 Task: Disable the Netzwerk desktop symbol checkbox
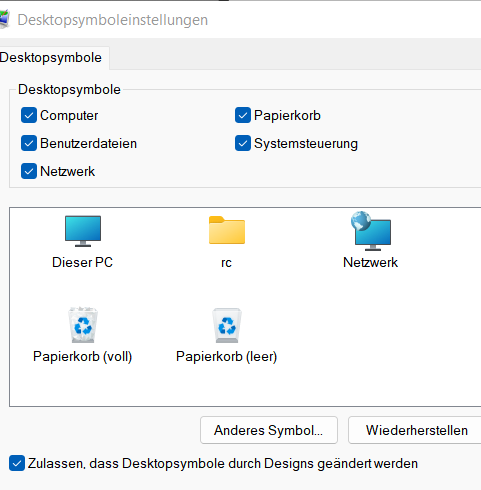coord(29,171)
